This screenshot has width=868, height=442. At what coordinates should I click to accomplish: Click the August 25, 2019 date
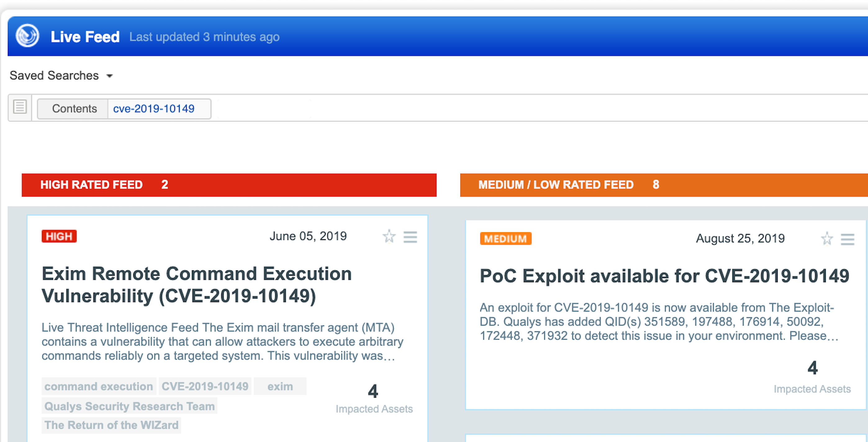[740, 238]
